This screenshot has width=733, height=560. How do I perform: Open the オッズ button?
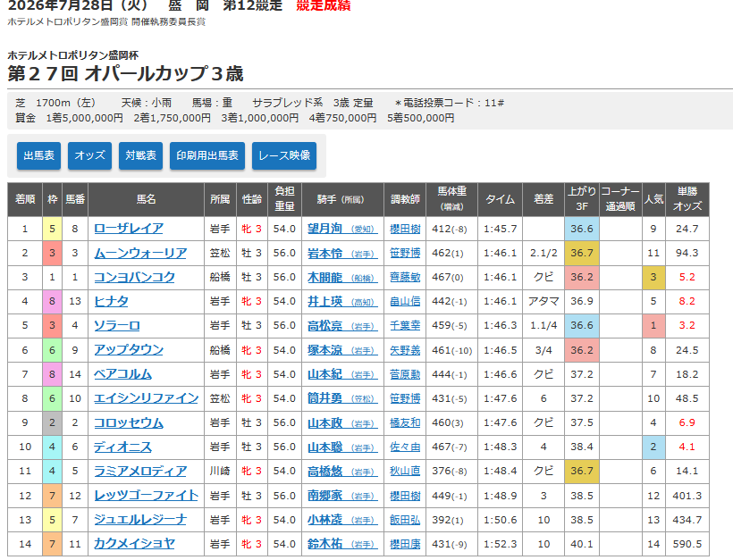[89, 155]
